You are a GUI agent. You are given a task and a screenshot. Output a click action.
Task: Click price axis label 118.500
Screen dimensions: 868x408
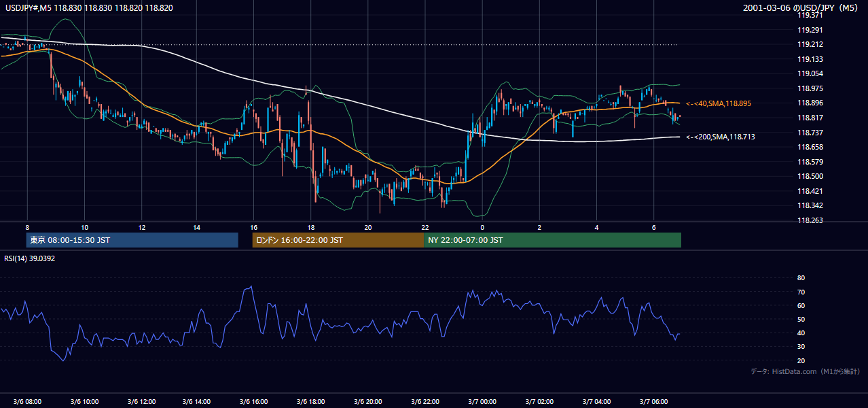coord(810,176)
